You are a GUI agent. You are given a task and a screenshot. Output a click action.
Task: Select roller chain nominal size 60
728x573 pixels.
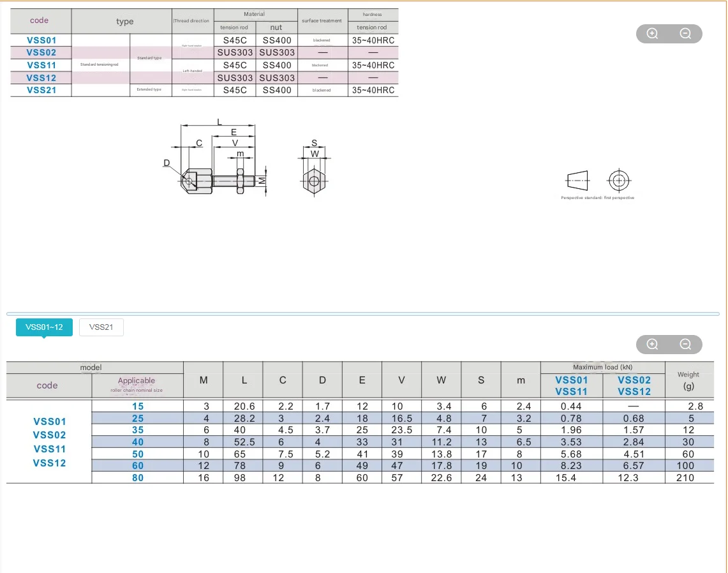coord(138,466)
